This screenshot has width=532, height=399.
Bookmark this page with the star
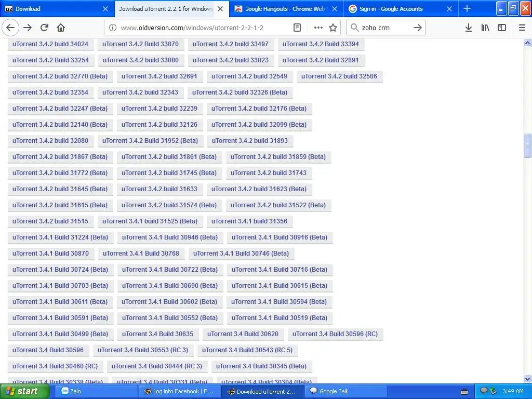pos(333,28)
